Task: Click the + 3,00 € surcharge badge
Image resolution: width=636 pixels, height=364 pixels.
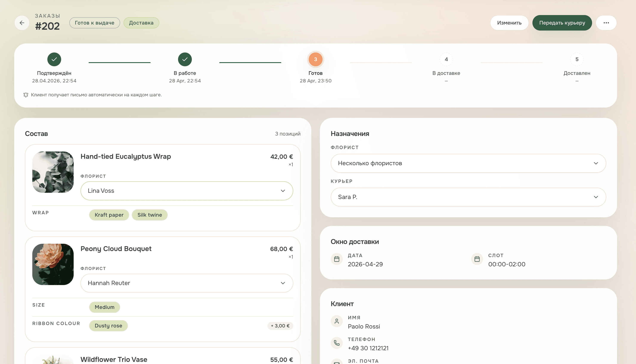Action: tap(280, 326)
